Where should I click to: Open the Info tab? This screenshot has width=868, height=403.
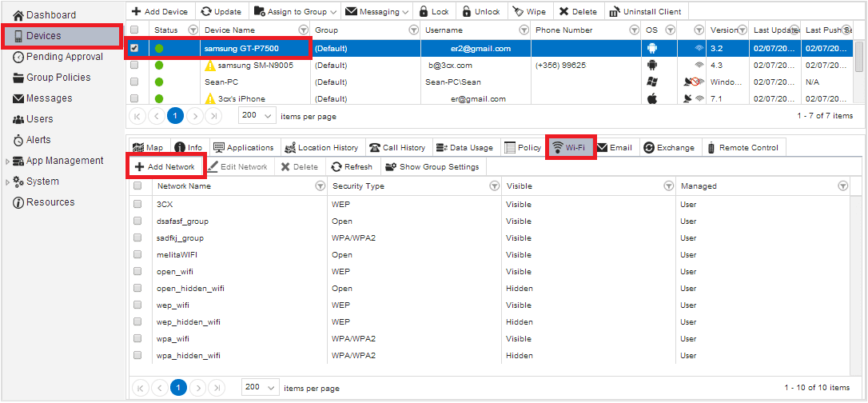click(x=189, y=148)
